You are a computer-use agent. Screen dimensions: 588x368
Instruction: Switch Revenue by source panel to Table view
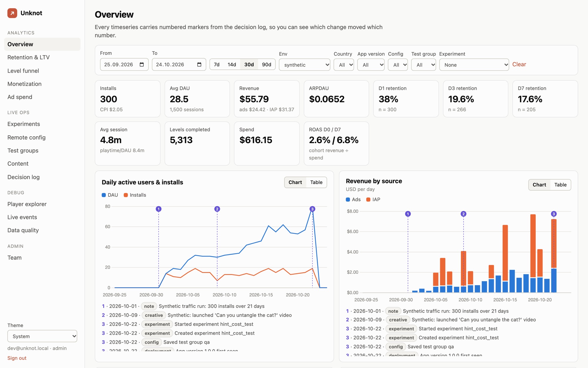(x=560, y=185)
